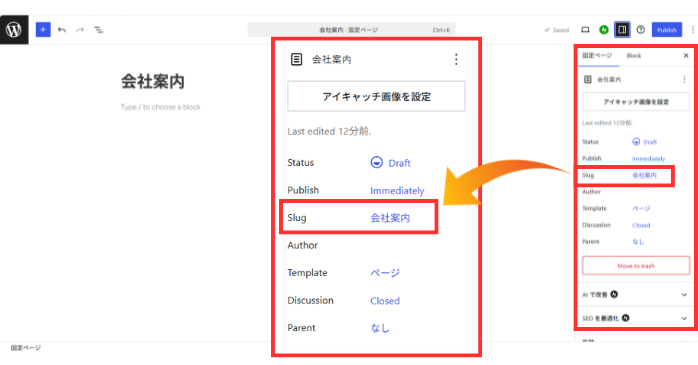Click the Draft circle icon in enlarged panel

[x=377, y=162]
